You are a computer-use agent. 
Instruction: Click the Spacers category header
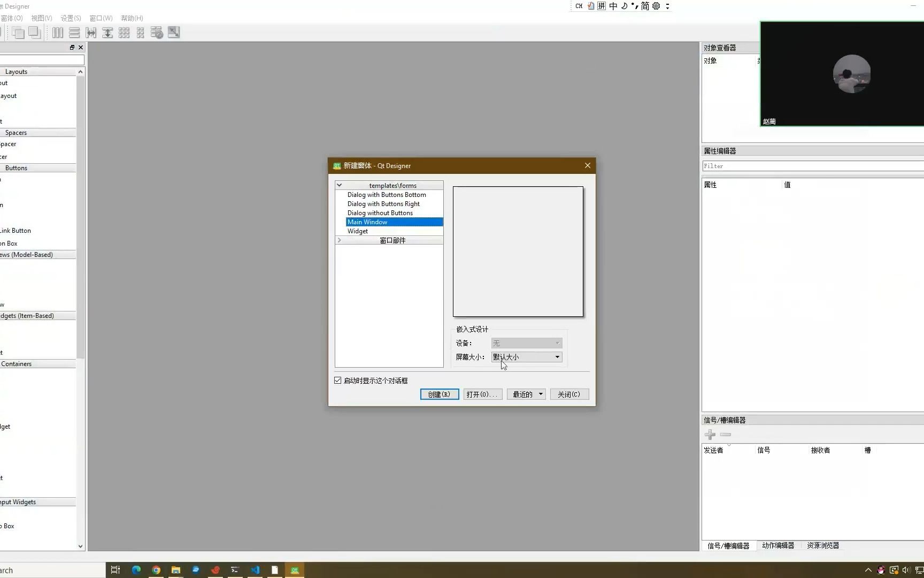pyautogui.click(x=38, y=133)
